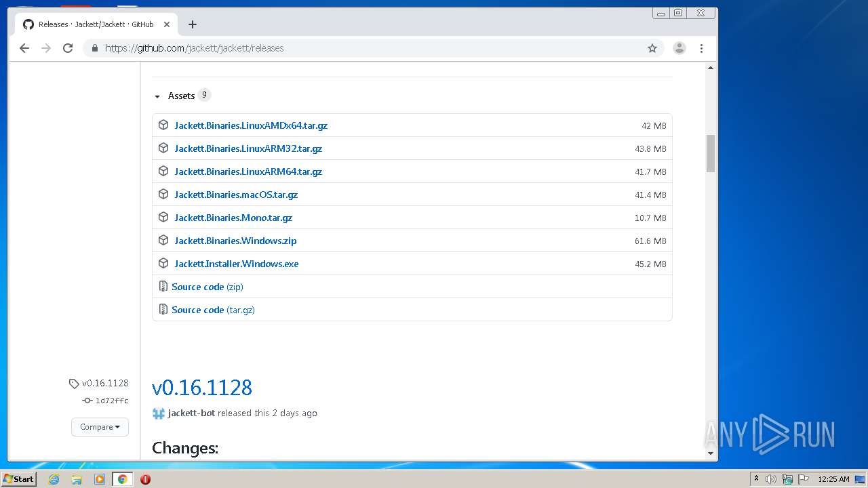Close the Releases GitHub tab
Screen dimensions: 868x488
tap(165, 24)
